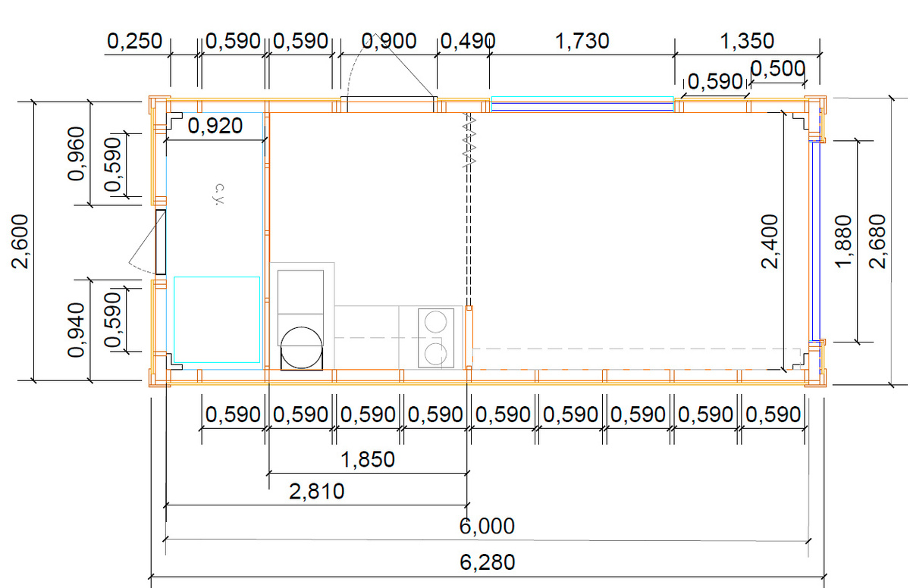
Task: Select the 0,920 bathroom width label
Action: 215,126
